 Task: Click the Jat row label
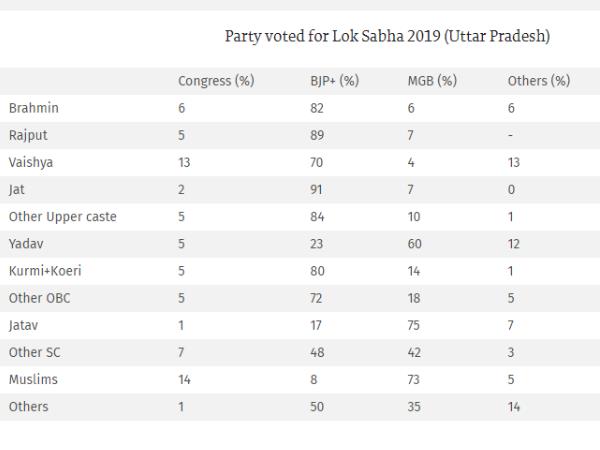16,189
